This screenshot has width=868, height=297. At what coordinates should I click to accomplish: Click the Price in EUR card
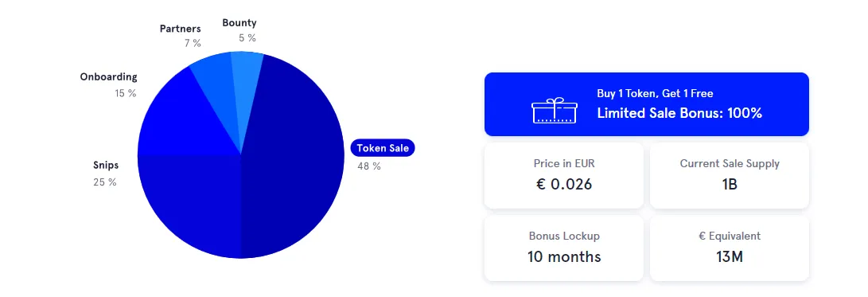click(x=564, y=176)
